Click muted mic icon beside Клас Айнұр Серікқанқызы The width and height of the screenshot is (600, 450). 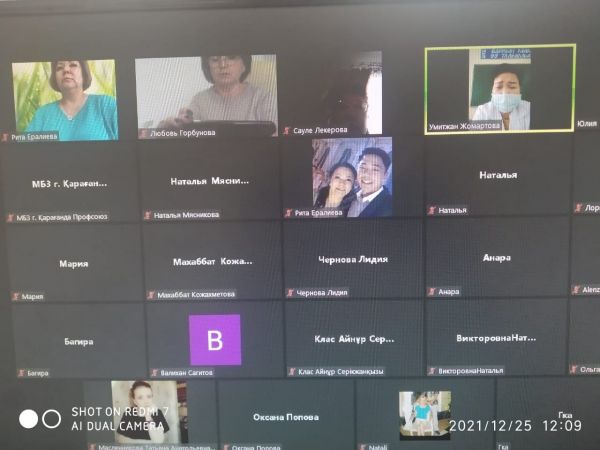click(x=292, y=372)
